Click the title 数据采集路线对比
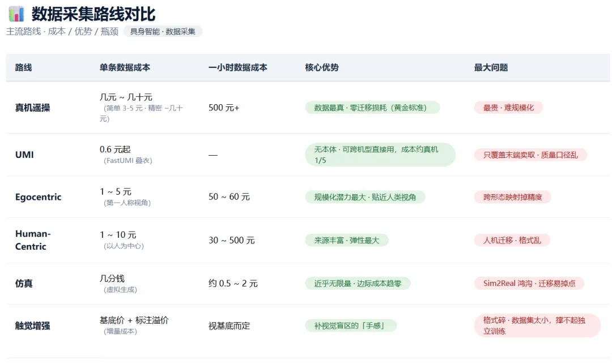612x364 pixels. [93, 14]
